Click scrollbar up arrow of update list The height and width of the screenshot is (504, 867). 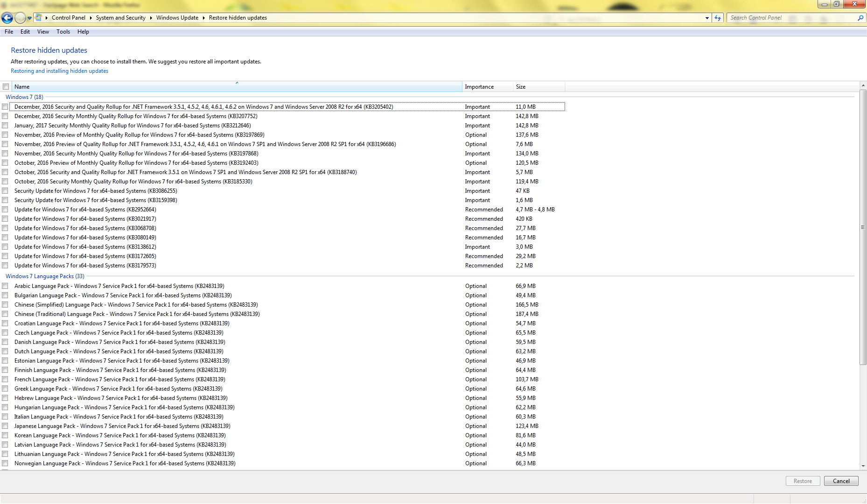coord(863,86)
